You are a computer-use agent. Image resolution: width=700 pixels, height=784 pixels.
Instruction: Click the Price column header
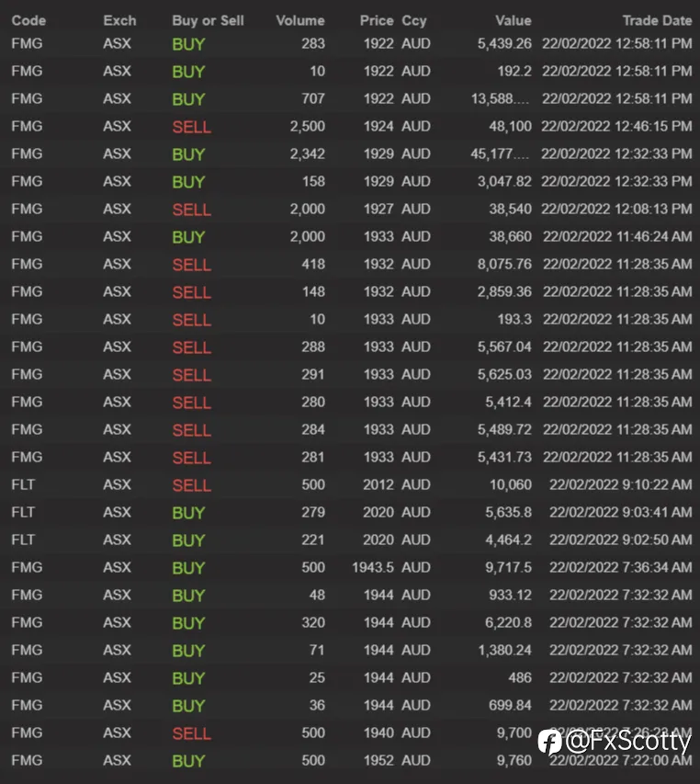point(377,20)
